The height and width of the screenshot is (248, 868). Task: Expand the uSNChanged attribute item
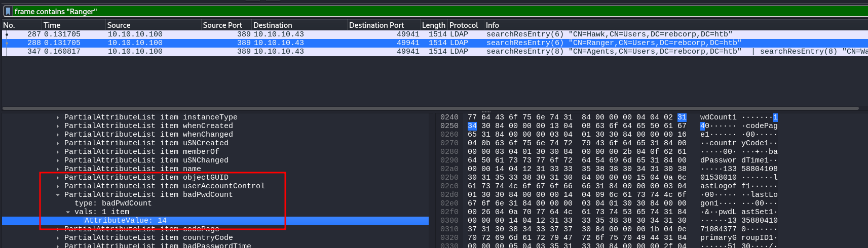point(58,160)
